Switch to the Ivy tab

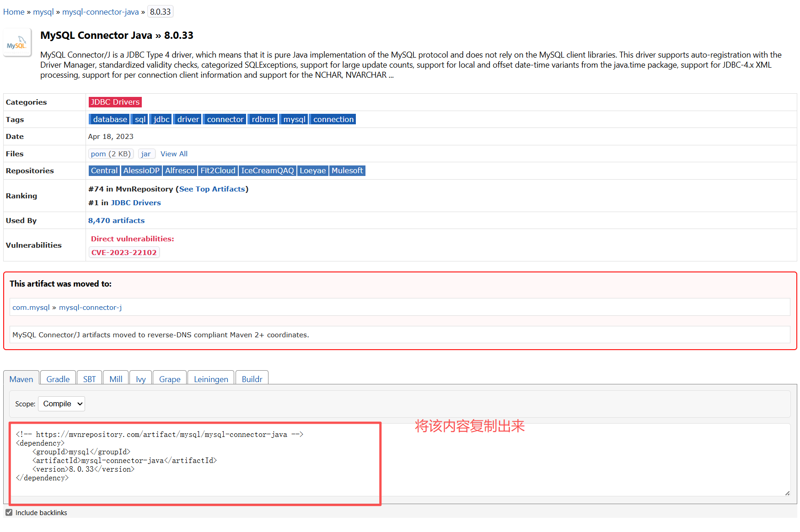point(141,378)
